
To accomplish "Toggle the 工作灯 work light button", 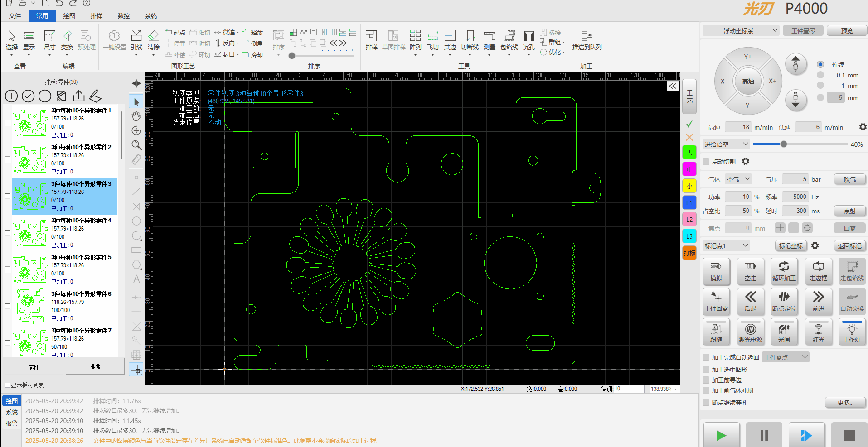I will [x=852, y=332].
